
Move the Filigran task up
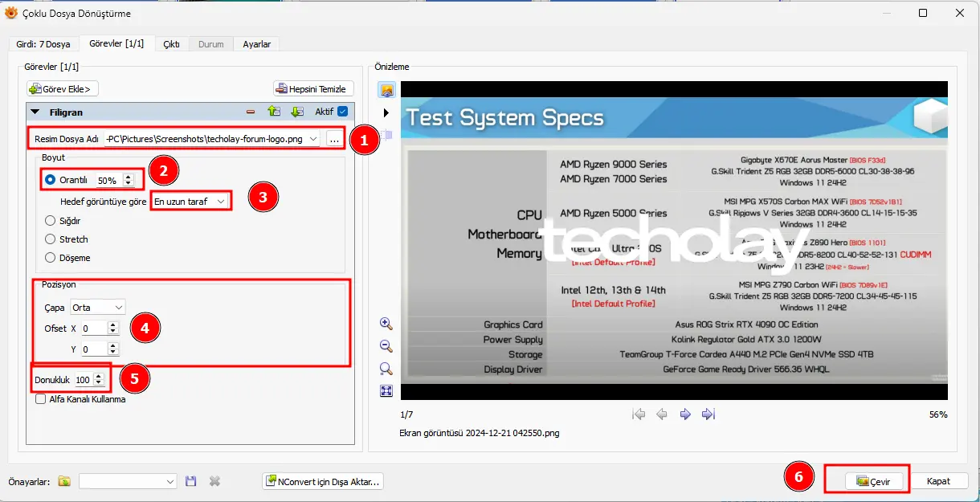click(x=274, y=112)
